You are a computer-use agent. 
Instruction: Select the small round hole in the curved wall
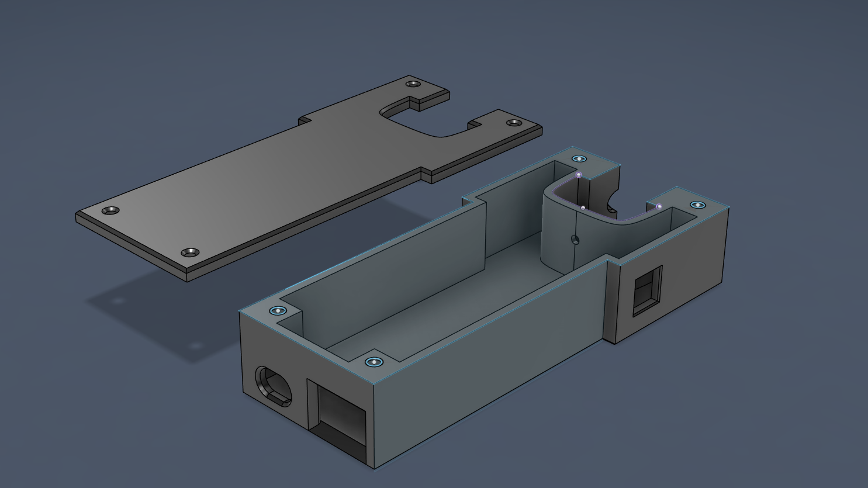(x=575, y=239)
